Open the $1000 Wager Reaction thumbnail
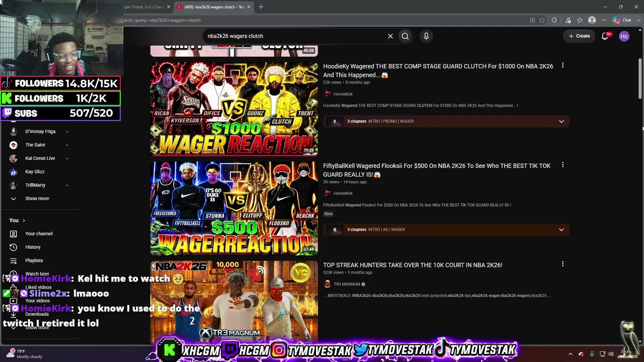This screenshot has width=644, height=362. click(x=234, y=108)
